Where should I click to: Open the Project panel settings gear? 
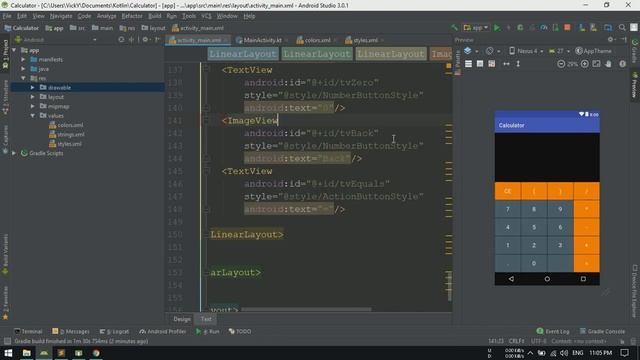(145, 40)
